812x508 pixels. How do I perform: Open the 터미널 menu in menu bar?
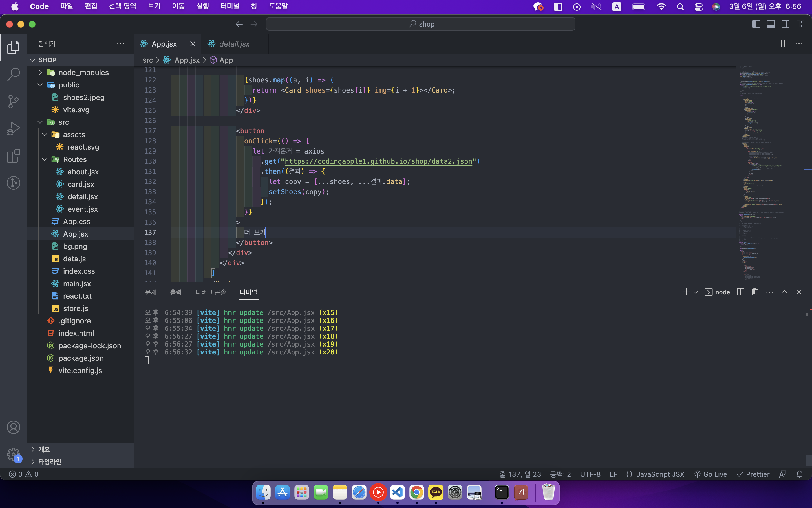[x=230, y=6]
